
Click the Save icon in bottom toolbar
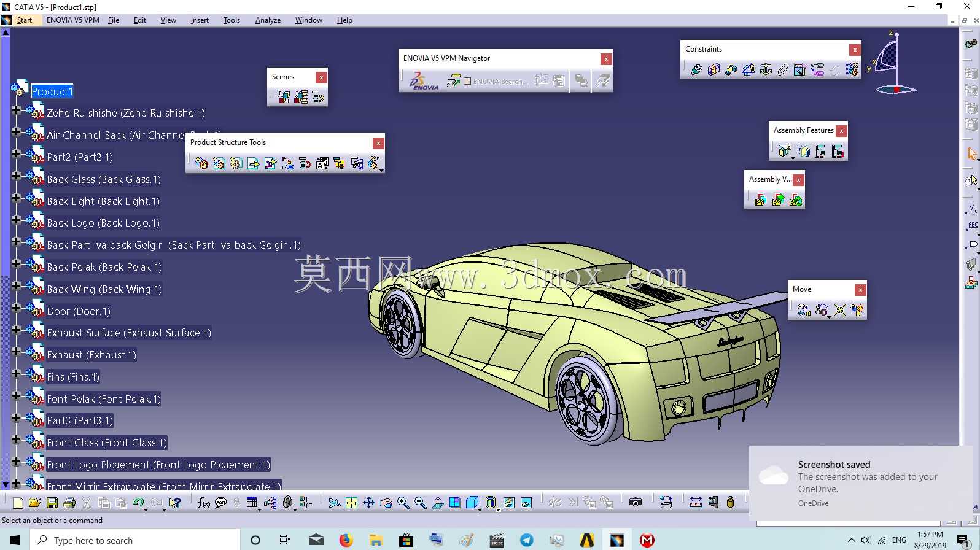tap(52, 503)
